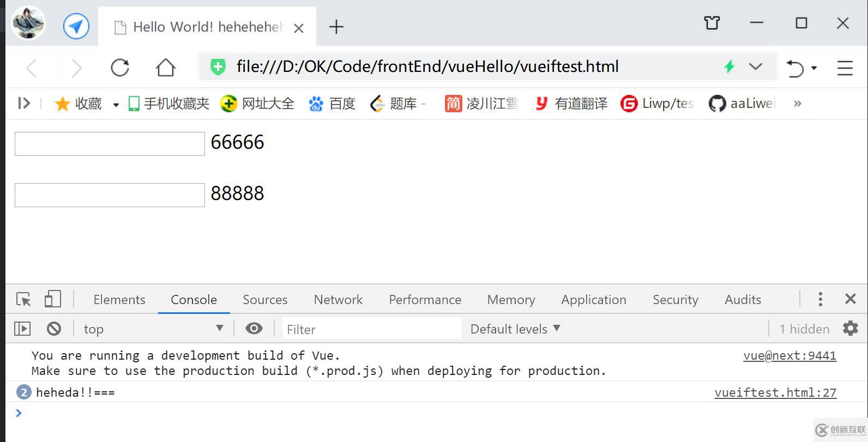
Task: Show more bookmarks chevron
Action: [798, 104]
